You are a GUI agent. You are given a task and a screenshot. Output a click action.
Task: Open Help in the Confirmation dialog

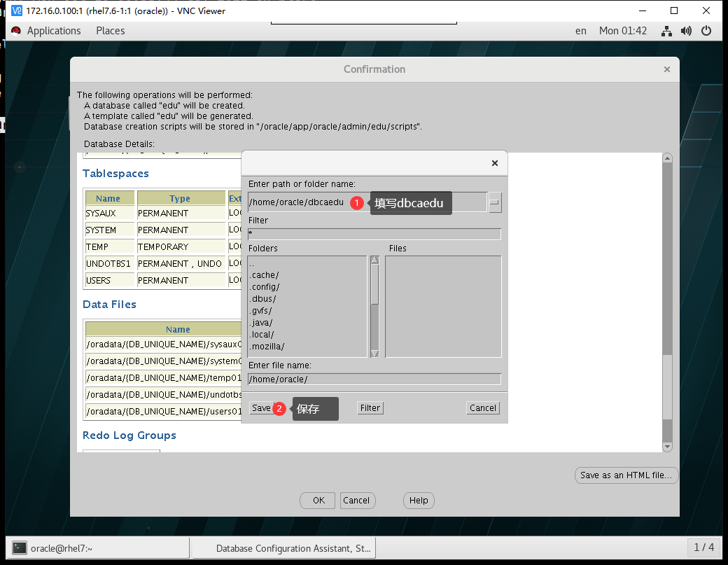pyautogui.click(x=419, y=501)
